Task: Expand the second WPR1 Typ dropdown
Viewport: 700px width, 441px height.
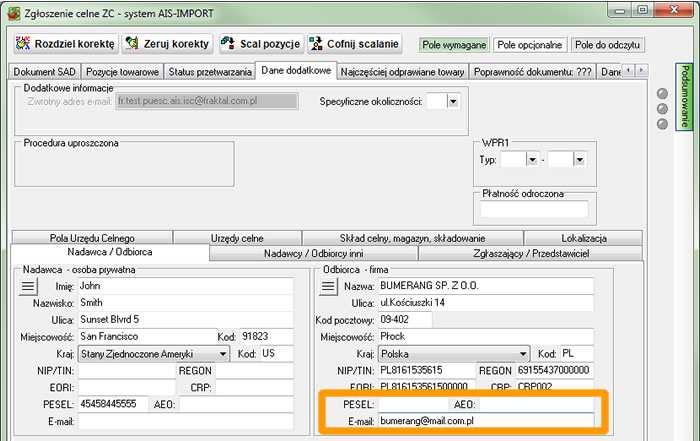Action: coord(579,159)
